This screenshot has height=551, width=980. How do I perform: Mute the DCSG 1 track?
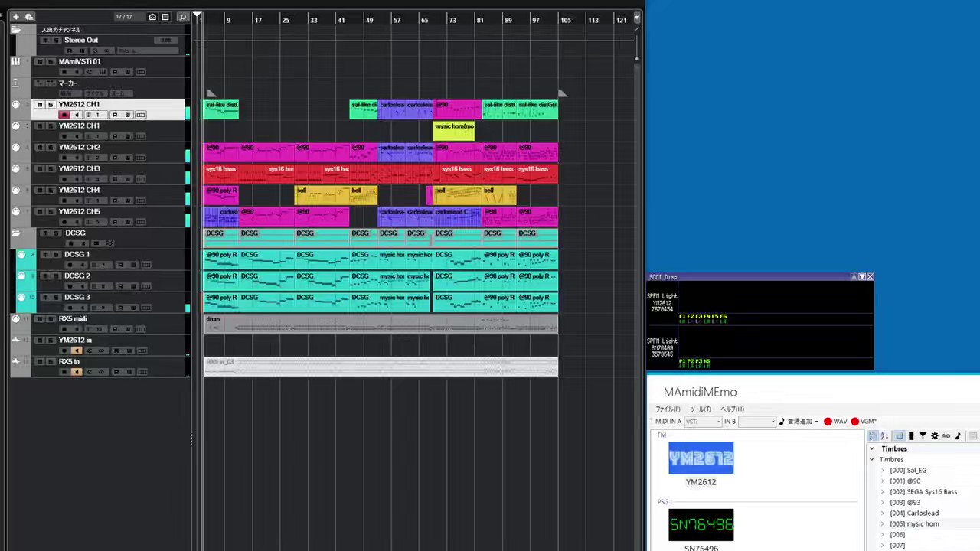click(45, 254)
